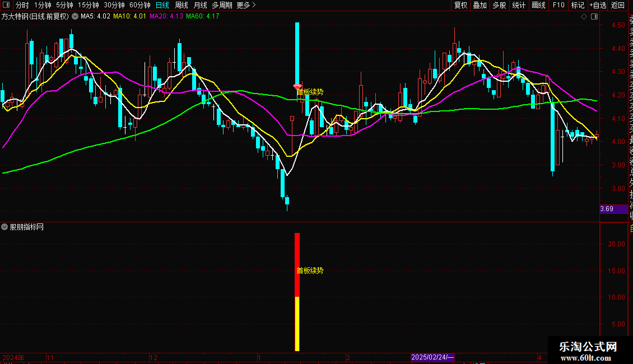The width and height of the screenshot is (633, 364).
Task: Toggle 多股 multi-stock view
Action: click(499, 5)
